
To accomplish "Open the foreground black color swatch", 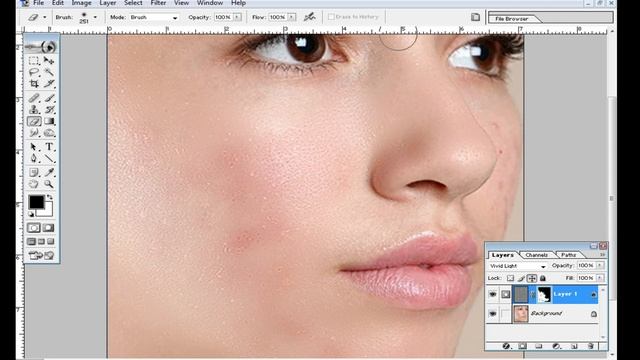I will point(36,202).
